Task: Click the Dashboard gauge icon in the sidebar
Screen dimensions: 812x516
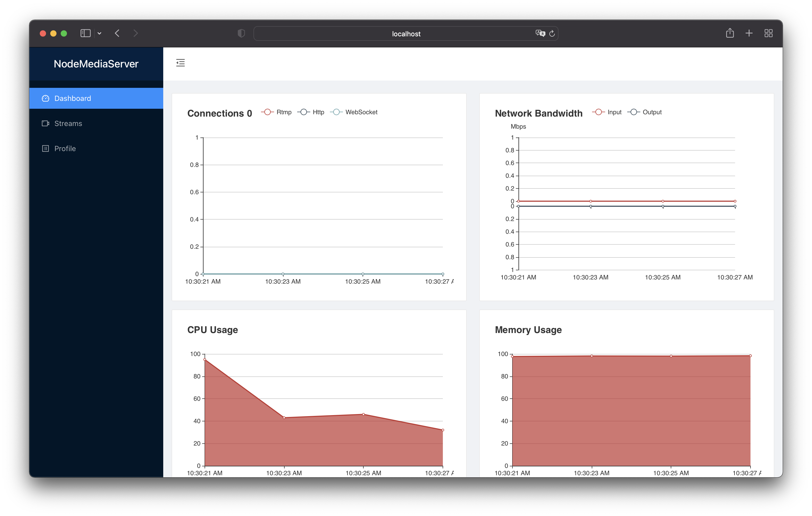Action: [46, 98]
